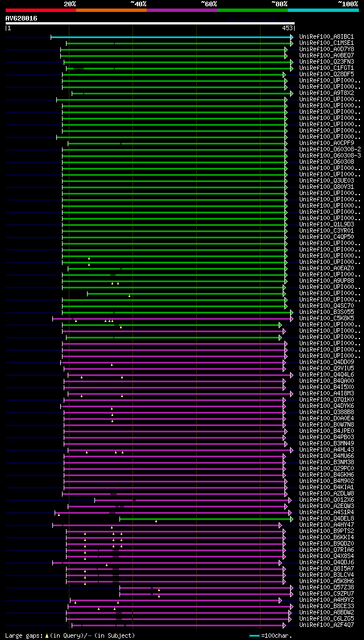Select UniRef100_B4JPE0 hit
364x640 pixels.
[x=326, y=431]
